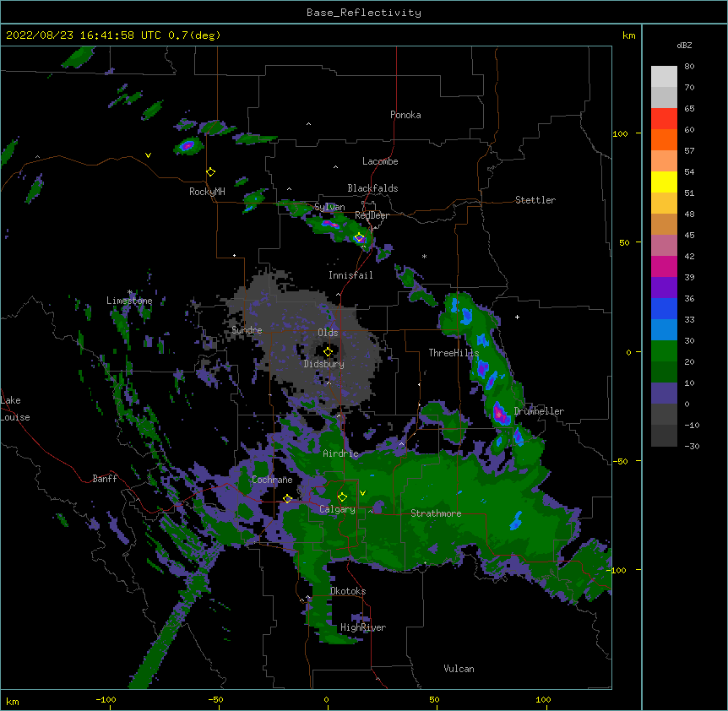Screen dimensions: 728x711
Task: Click the Airdrie town label
Action: click(341, 453)
